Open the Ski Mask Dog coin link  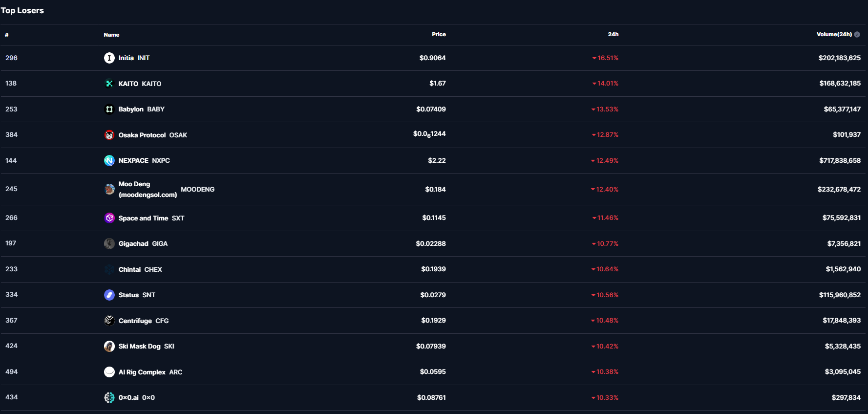(146, 346)
